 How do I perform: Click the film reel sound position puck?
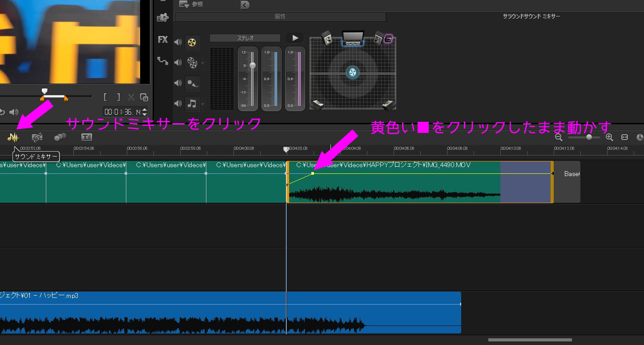353,72
